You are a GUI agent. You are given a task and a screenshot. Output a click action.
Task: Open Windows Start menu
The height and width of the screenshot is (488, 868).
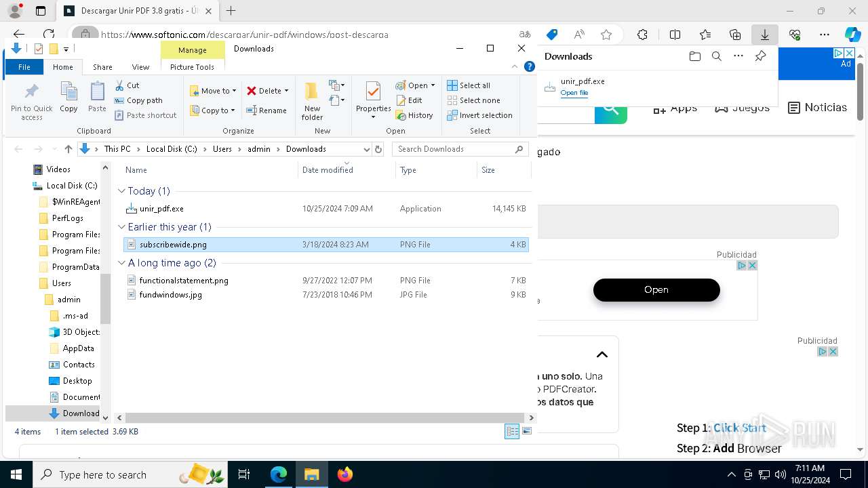(16, 474)
